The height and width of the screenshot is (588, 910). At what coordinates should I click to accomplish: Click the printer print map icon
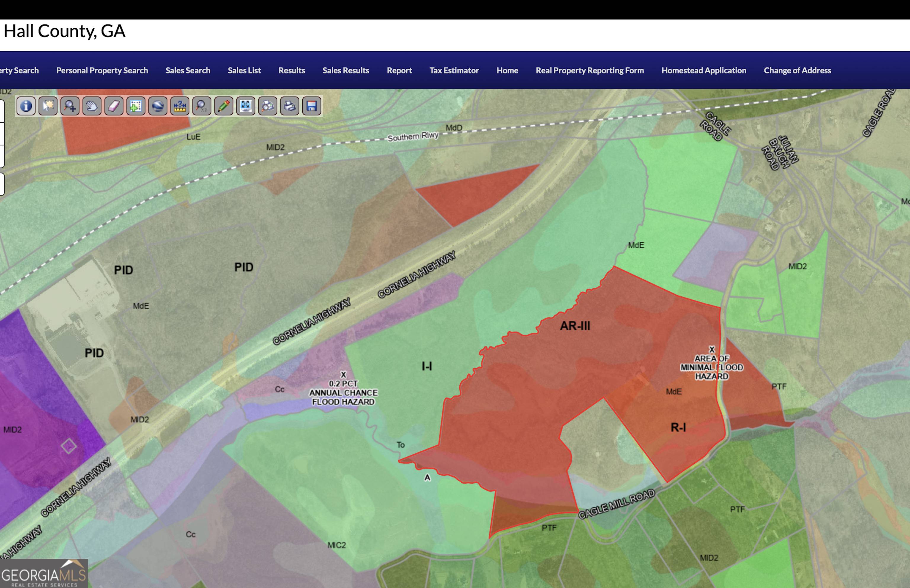coord(290,106)
